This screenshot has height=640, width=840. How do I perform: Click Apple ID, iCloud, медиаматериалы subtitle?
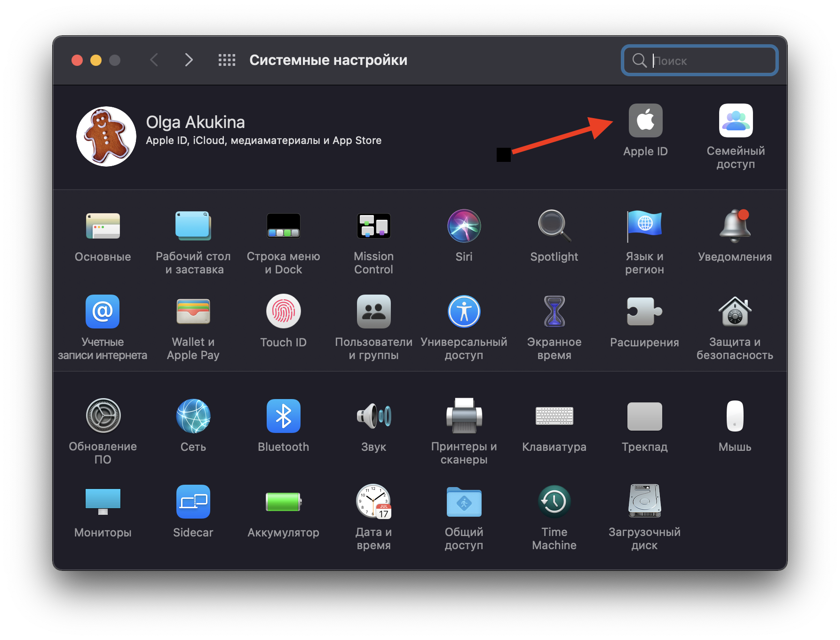pos(263,141)
